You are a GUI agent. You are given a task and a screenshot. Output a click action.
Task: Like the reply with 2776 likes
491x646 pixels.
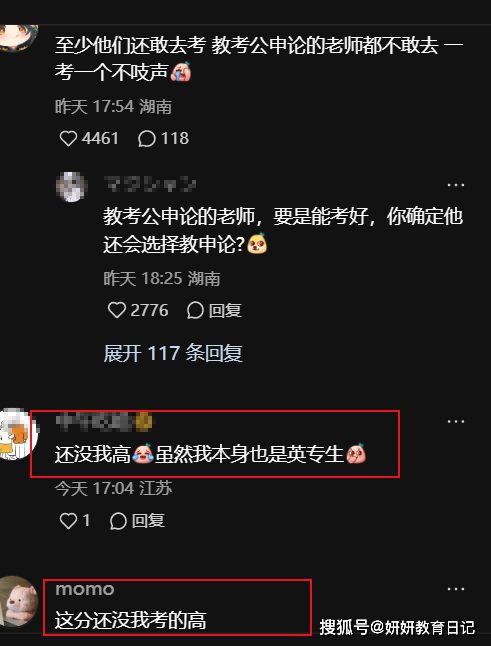click(x=117, y=310)
